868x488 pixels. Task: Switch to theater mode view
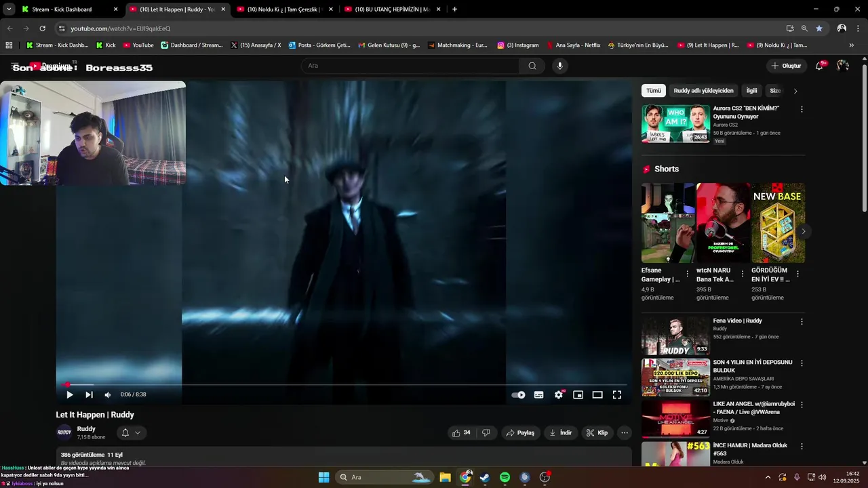pyautogui.click(x=597, y=394)
